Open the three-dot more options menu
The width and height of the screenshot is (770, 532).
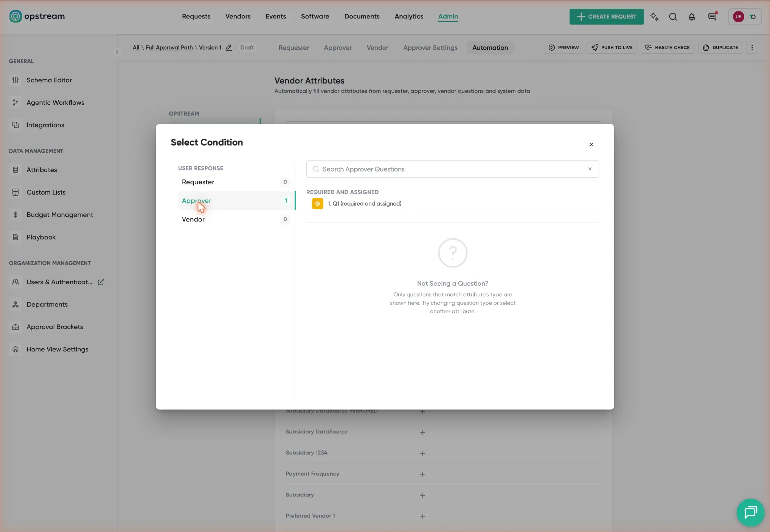click(752, 48)
